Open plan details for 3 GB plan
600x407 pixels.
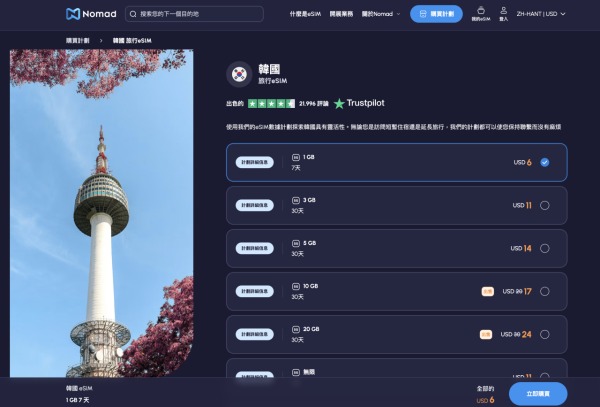tap(254, 205)
